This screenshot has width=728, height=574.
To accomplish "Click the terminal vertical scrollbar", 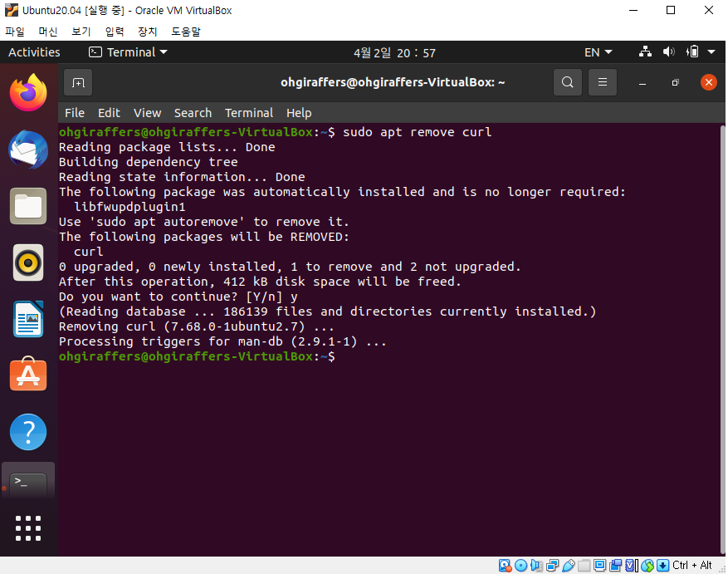I will [722, 339].
